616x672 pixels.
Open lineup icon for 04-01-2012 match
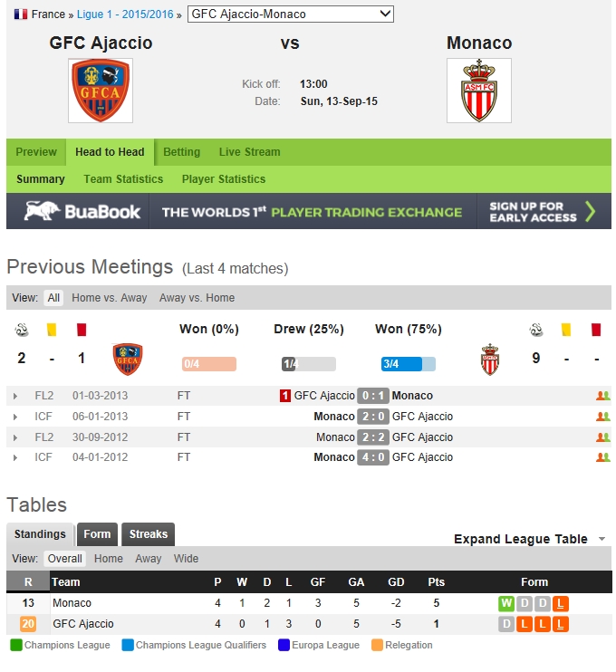(602, 457)
